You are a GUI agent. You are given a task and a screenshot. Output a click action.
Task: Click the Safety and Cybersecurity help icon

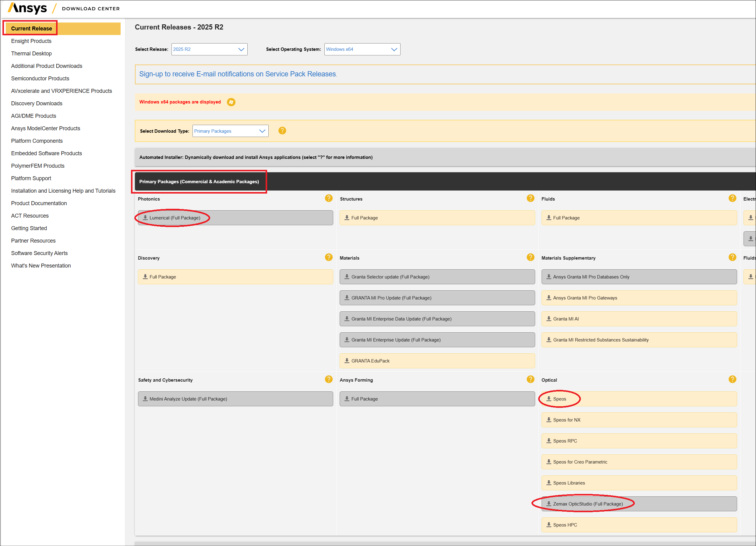coord(328,380)
